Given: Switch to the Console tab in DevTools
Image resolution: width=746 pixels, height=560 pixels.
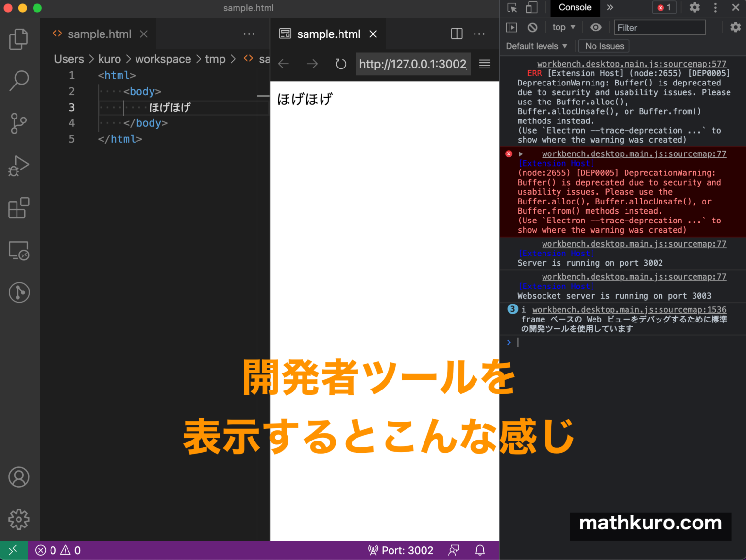Looking at the screenshot, I should tap(575, 8).
